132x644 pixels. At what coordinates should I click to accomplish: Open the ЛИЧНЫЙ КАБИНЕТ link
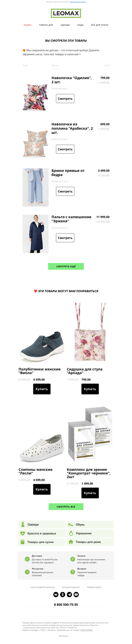[71, 587]
